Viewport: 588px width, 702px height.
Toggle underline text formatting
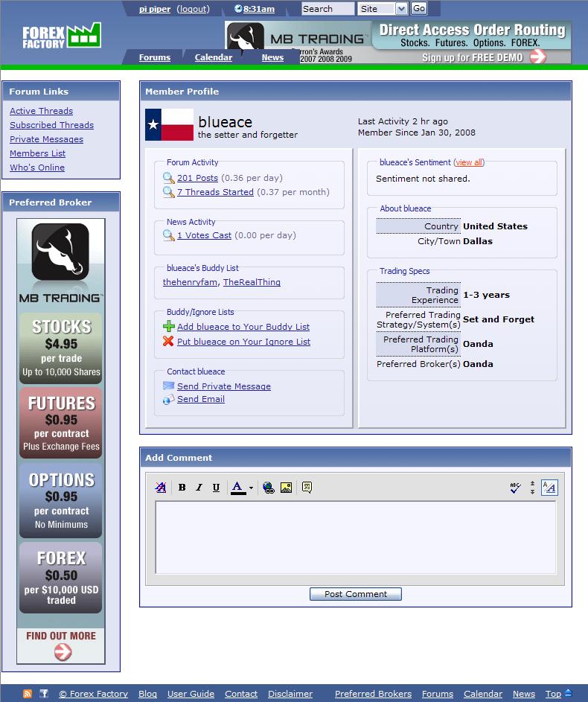pos(216,487)
